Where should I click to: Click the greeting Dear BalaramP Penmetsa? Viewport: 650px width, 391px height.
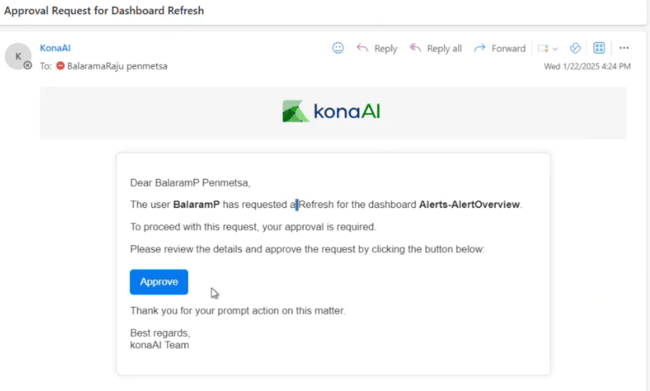point(190,183)
